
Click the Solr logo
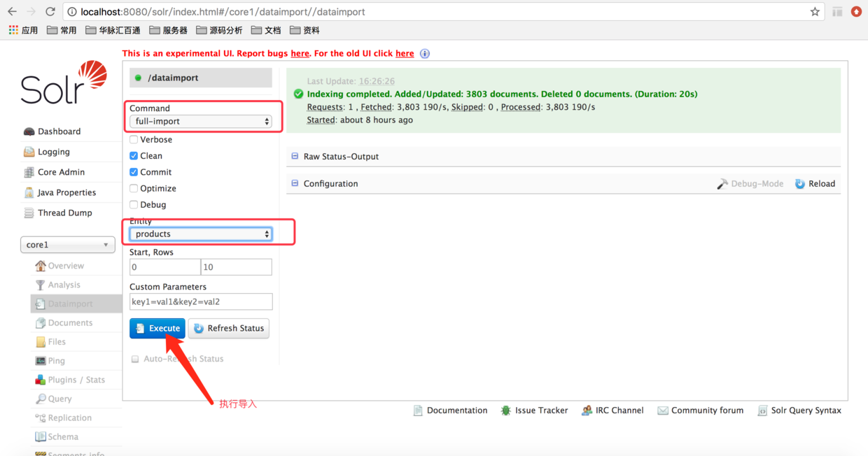click(x=64, y=83)
